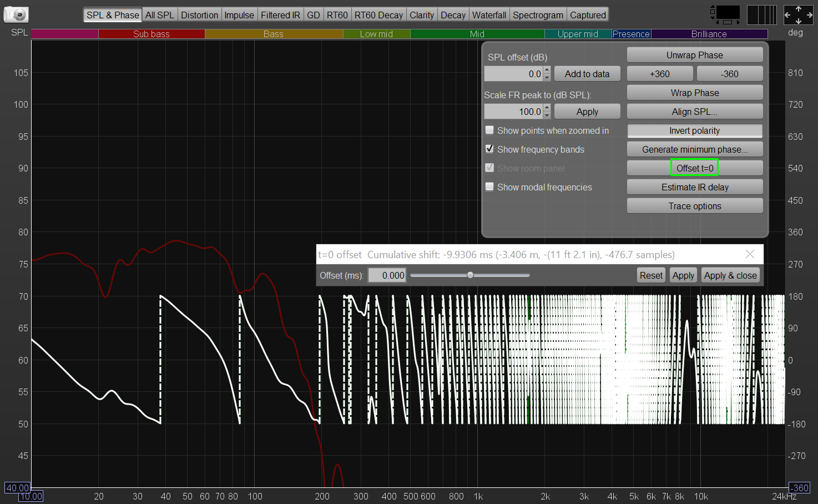Click the 40.00 SPL axis lower limit box
The width and height of the screenshot is (818, 504).
click(x=17, y=488)
